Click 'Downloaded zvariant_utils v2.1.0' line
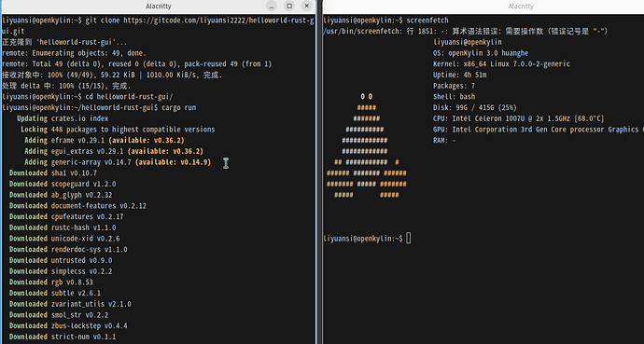This screenshot has width=644, height=344. (70, 304)
